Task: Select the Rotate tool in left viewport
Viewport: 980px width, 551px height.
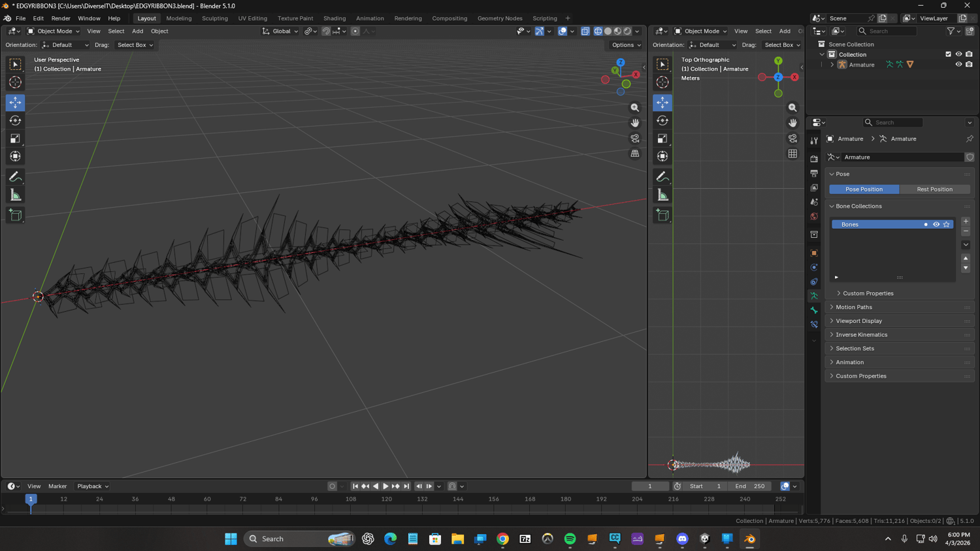Action: tap(15, 121)
